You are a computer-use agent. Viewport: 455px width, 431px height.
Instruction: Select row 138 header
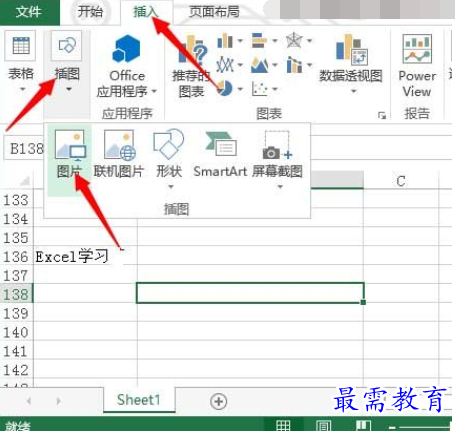(x=16, y=295)
